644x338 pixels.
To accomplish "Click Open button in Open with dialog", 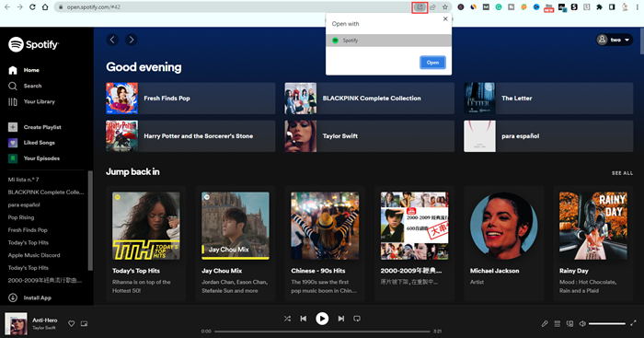I will pos(432,63).
